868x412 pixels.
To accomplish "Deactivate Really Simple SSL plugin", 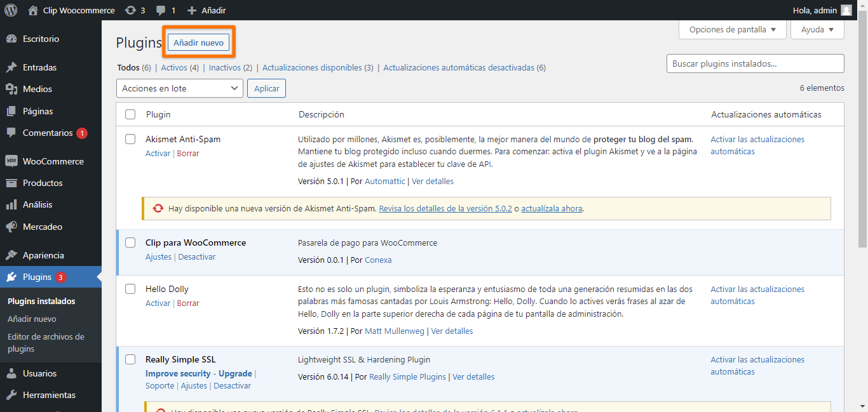I will pos(232,385).
